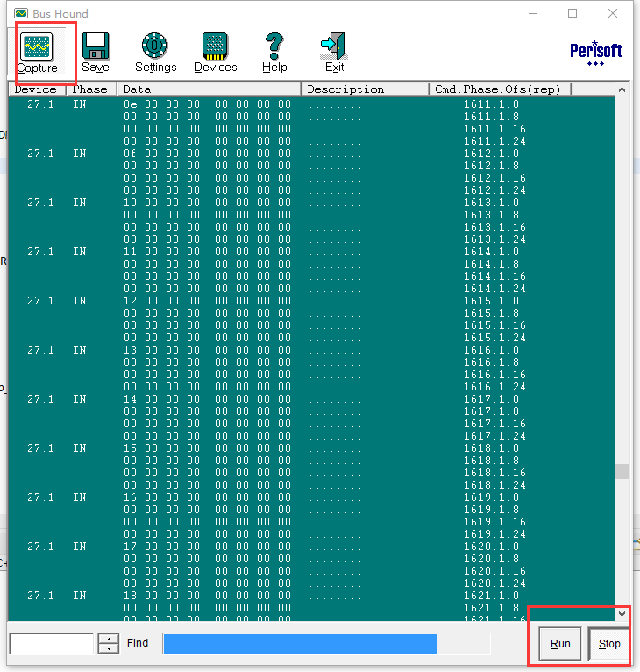
Task: Click the Cmd.Phase.Ofs(rep) column header
Action: pyautogui.click(x=501, y=89)
